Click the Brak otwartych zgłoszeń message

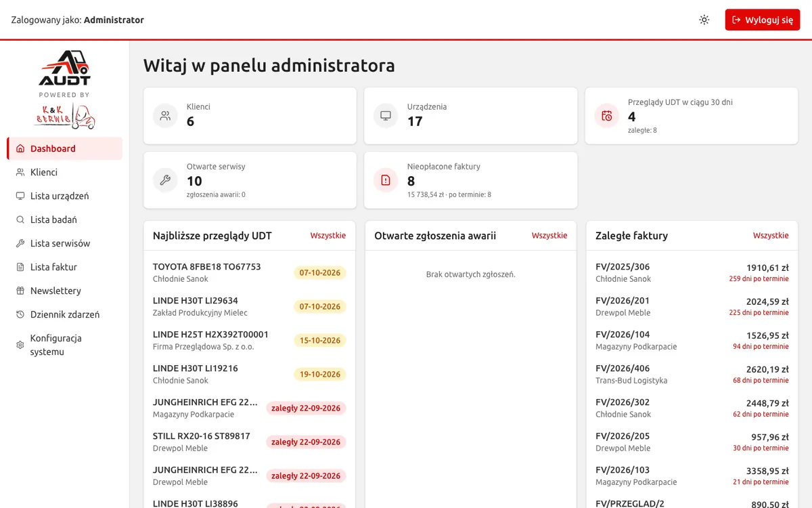tap(471, 274)
